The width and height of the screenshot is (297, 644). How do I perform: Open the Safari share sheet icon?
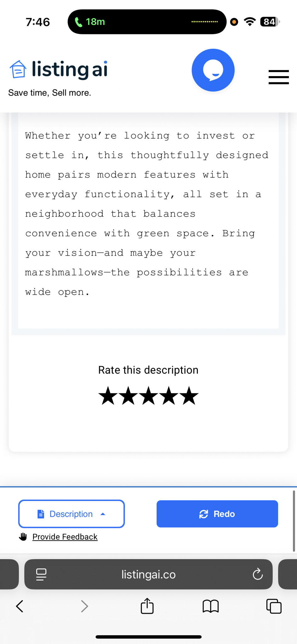point(147,606)
